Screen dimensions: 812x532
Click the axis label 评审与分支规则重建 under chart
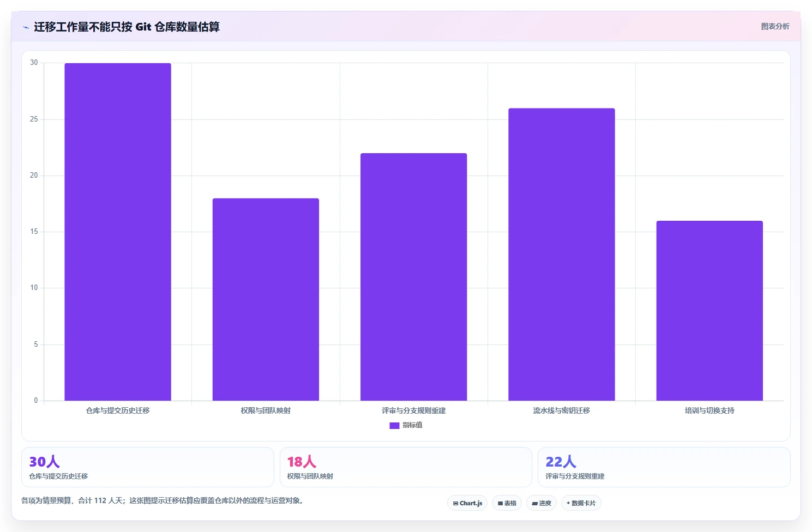tap(413, 410)
